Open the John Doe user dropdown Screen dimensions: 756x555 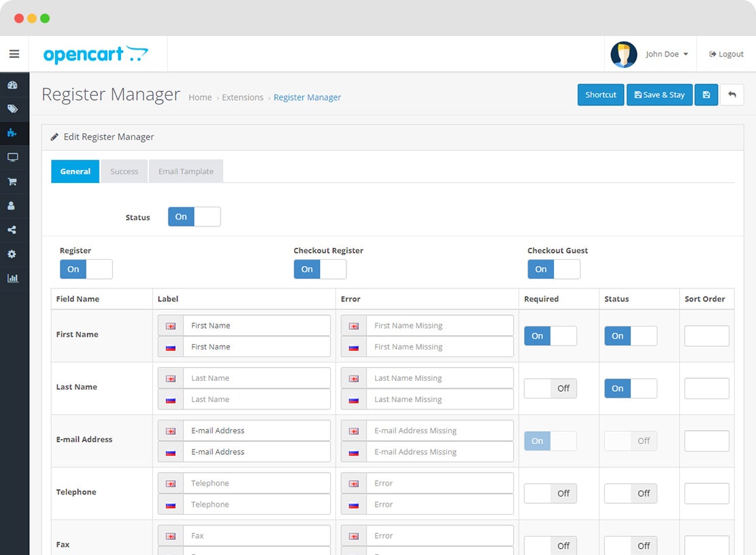point(667,54)
